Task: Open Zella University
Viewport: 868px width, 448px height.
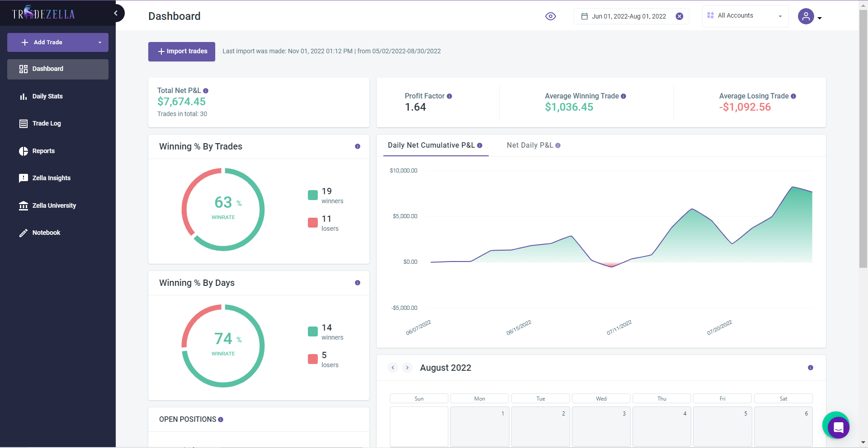Action: point(54,205)
